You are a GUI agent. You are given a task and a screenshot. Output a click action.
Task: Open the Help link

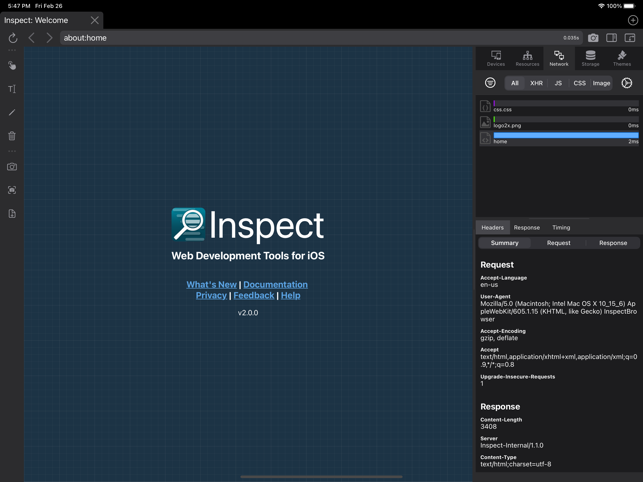click(x=290, y=295)
